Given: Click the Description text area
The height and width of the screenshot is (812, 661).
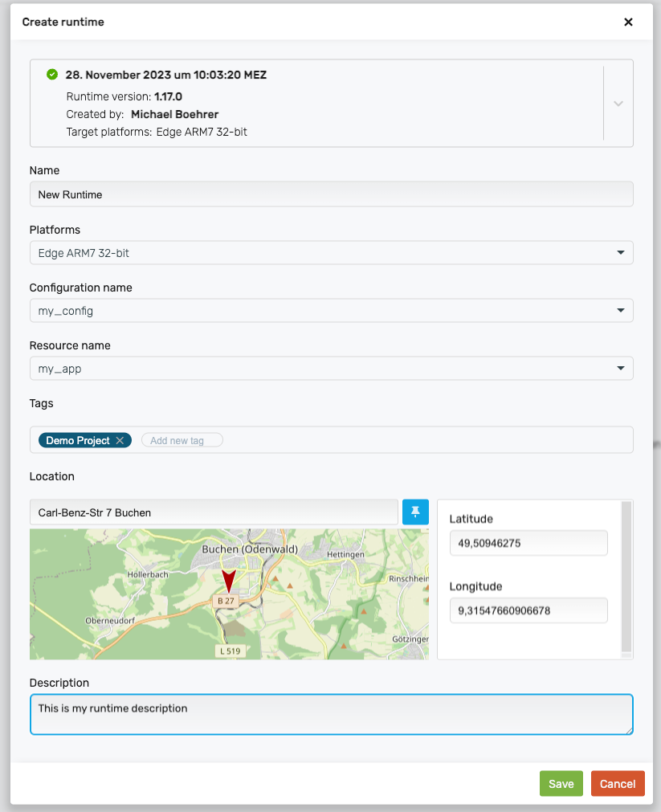Looking at the screenshot, I should click(331, 714).
